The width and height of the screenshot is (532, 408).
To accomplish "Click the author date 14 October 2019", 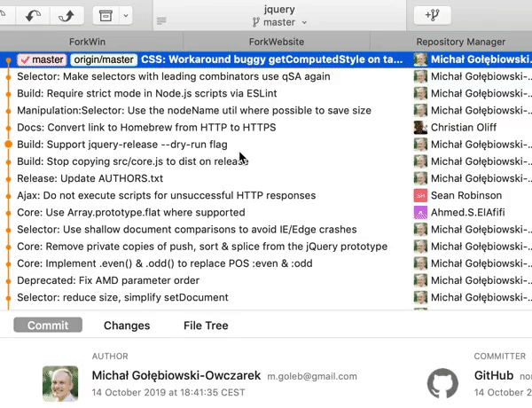I will 168,392.
